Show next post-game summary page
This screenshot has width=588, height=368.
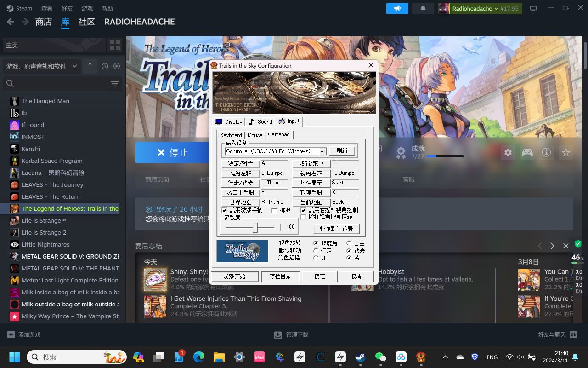click(x=553, y=246)
